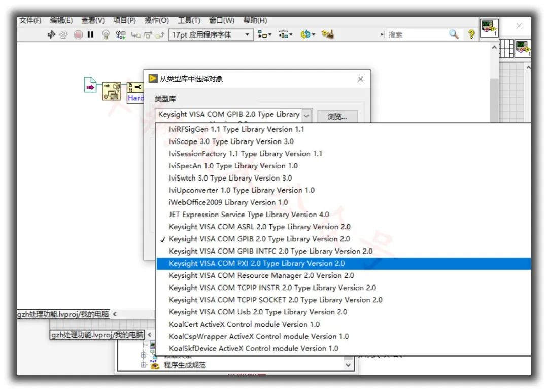This screenshot has width=548, height=392.
Task: Close the 从类型库中选择对象 dialog
Action: coord(360,79)
